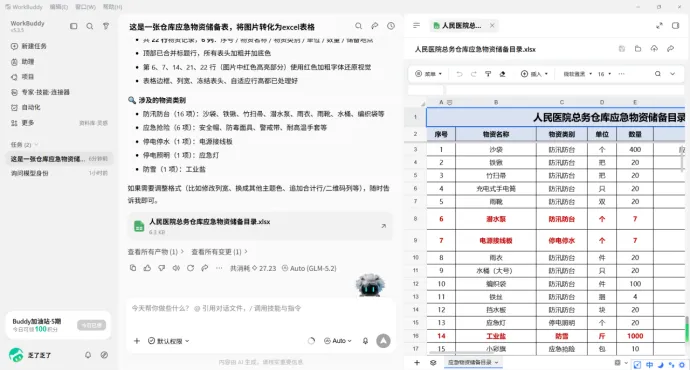Image resolution: width=690 pixels, height=370 pixels.
Task: Give thumbs down to the reply
Action: coord(162,268)
